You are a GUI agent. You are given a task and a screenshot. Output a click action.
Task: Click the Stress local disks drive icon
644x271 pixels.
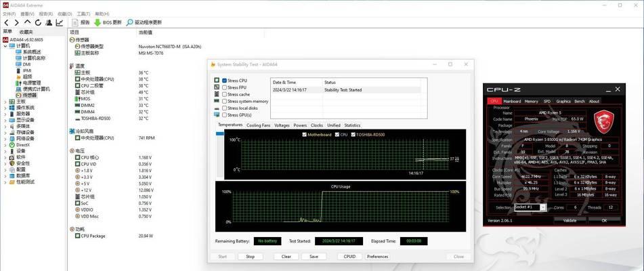point(217,108)
